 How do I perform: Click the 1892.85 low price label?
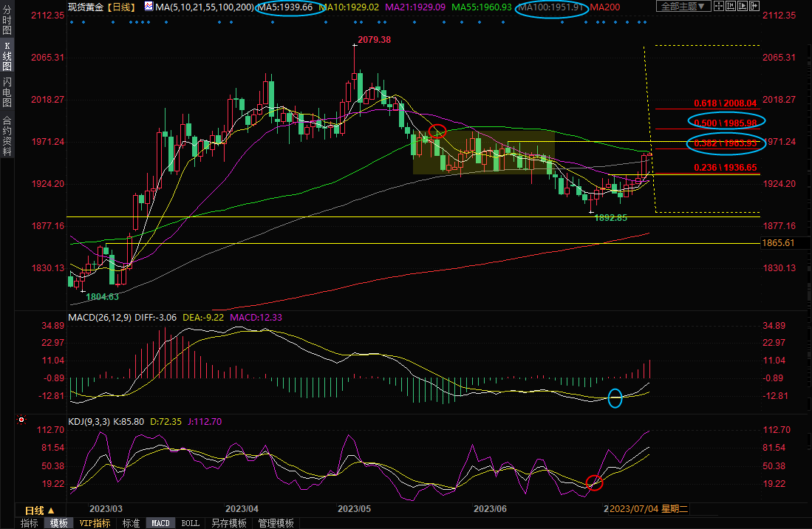(610, 218)
